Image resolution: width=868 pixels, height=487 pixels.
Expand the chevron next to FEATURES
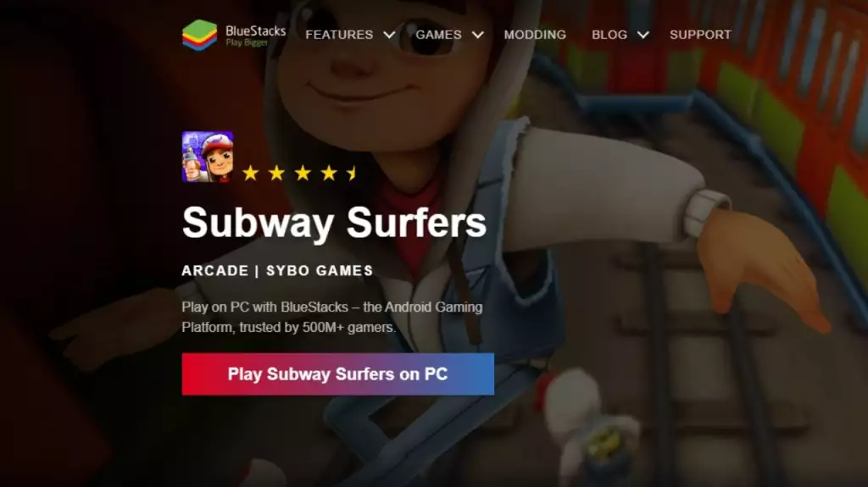click(390, 35)
